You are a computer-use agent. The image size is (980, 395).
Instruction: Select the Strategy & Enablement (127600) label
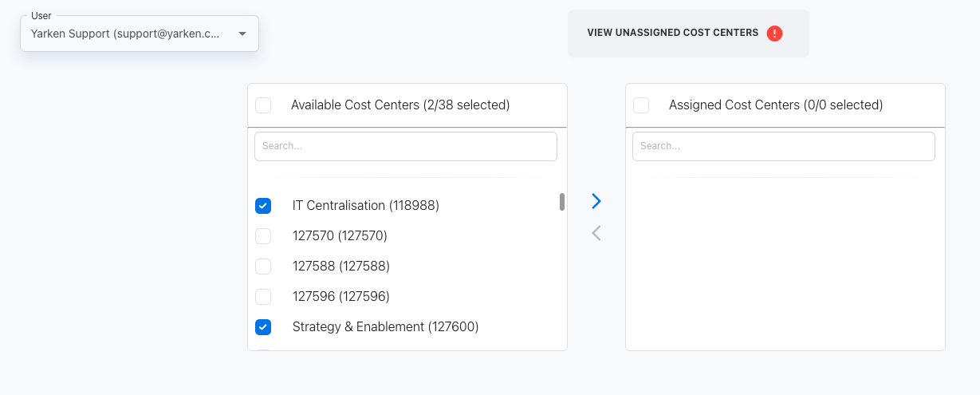(x=385, y=327)
